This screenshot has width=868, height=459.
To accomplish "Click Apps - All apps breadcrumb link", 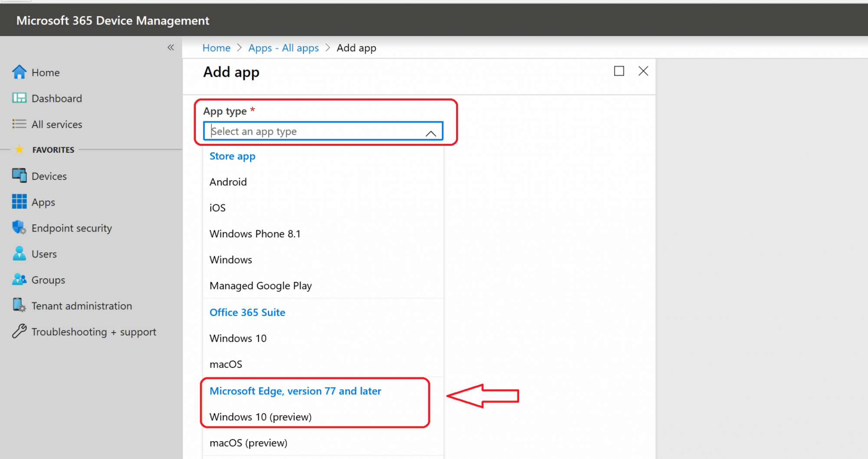I will (283, 48).
